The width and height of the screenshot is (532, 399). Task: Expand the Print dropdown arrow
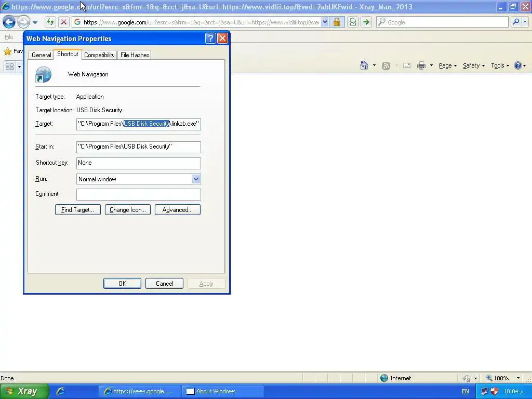click(x=431, y=65)
